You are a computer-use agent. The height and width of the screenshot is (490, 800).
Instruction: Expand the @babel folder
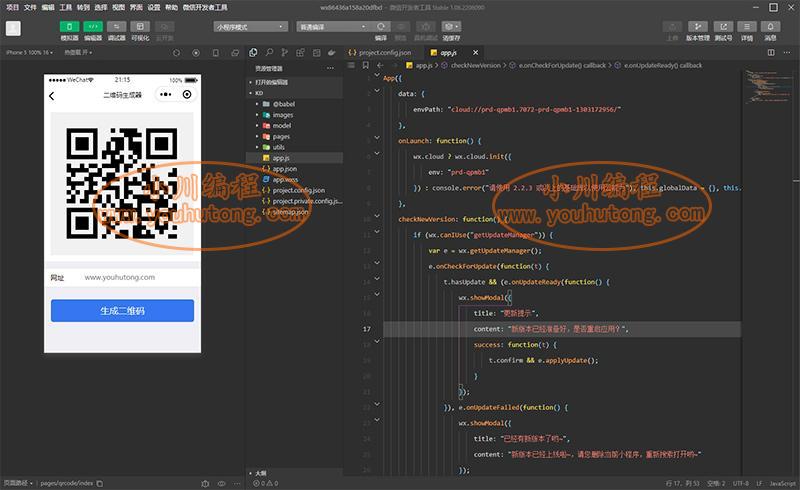click(x=294, y=104)
